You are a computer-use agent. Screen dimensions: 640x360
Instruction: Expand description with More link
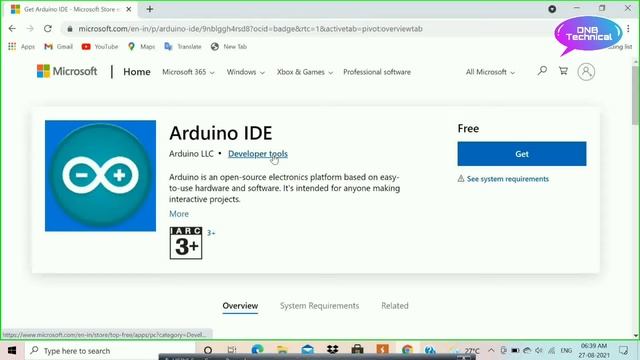point(179,214)
